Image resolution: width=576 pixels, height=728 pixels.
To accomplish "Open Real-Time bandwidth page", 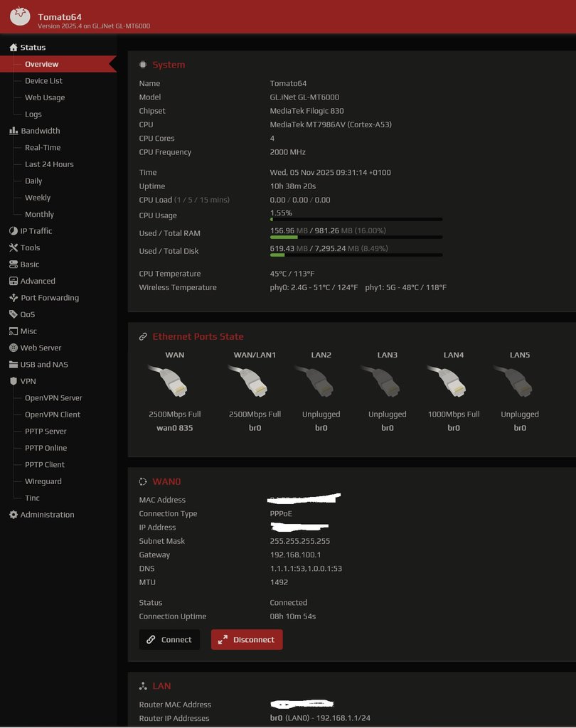I will (43, 148).
